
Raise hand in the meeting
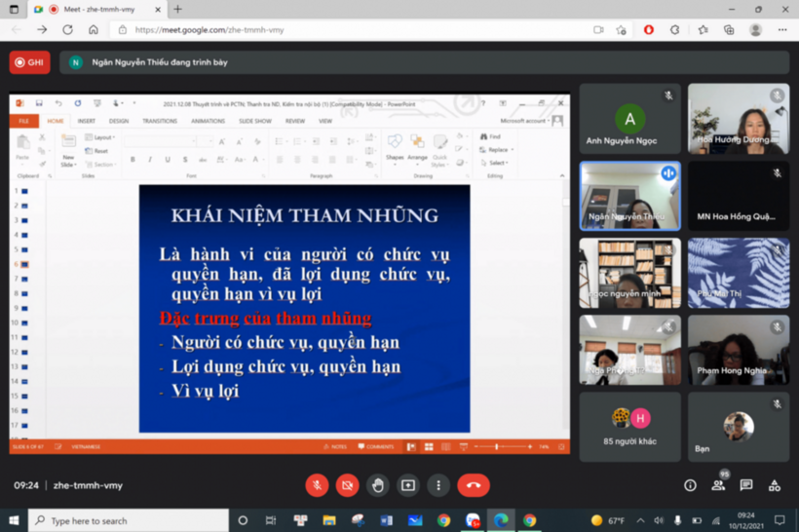click(378, 485)
